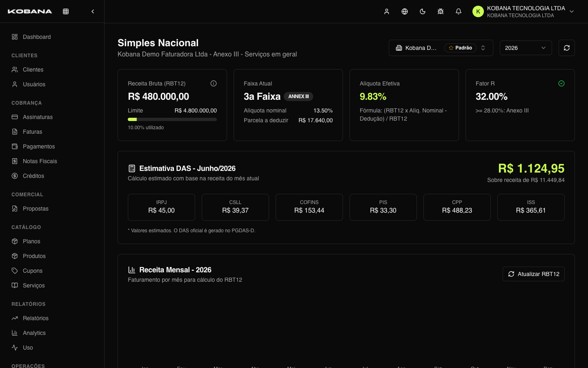Click the Padrão badge in company selector

tap(460, 48)
